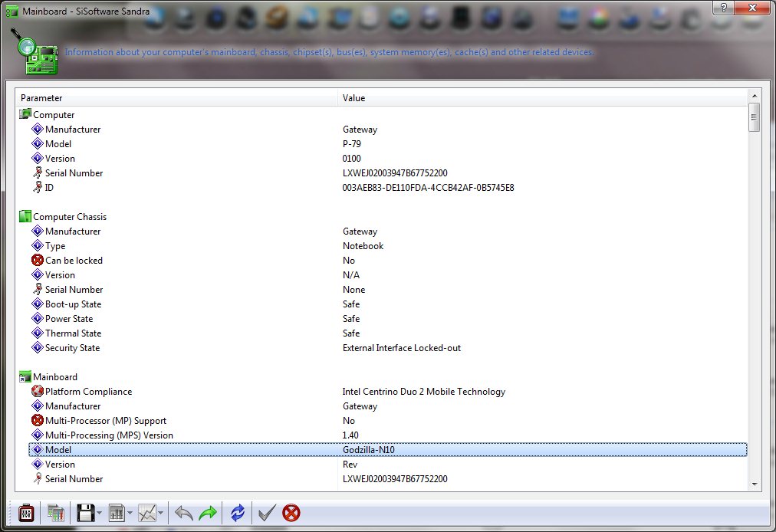Select the None serial number value

353,290
